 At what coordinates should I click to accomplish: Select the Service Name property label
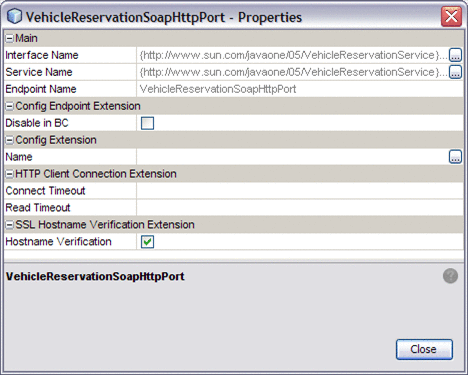[x=39, y=72]
